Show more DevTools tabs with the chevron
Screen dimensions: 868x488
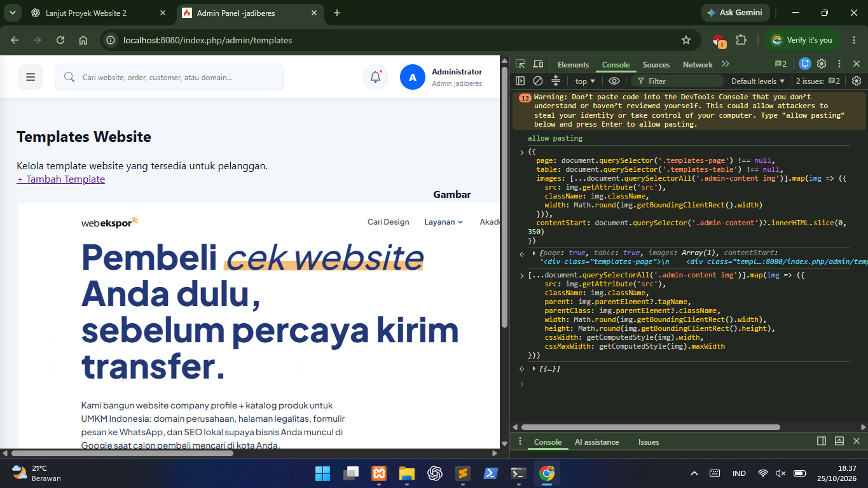tap(726, 64)
